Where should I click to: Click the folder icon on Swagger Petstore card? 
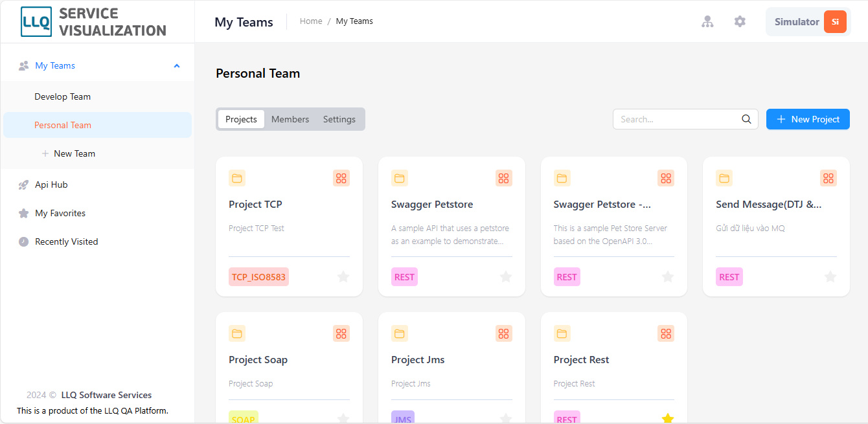tap(400, 178)
